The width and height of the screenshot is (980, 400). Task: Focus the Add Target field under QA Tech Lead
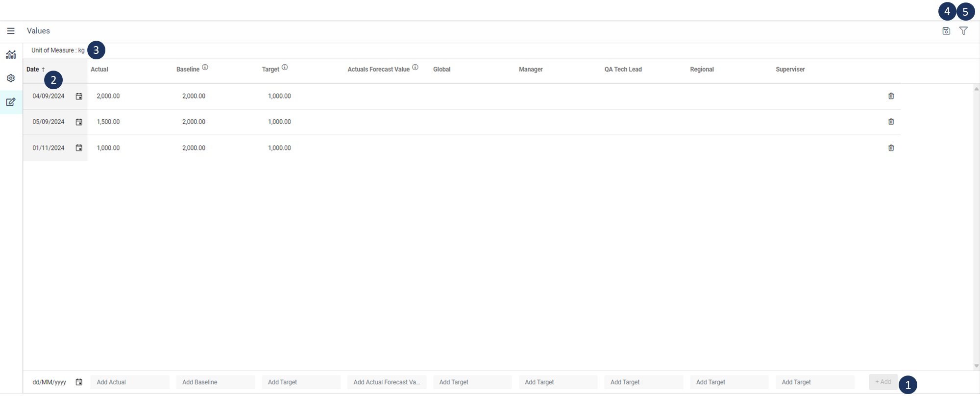coord(644,382)
